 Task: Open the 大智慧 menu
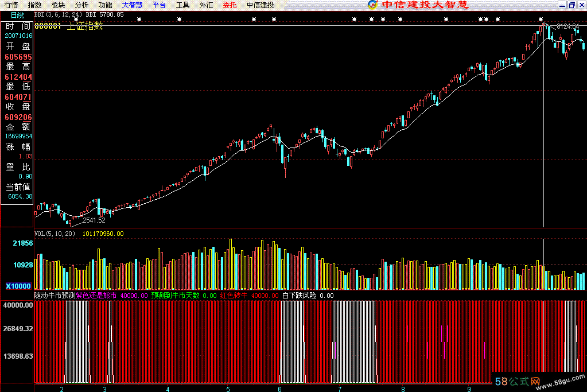[x=132, y=5]
